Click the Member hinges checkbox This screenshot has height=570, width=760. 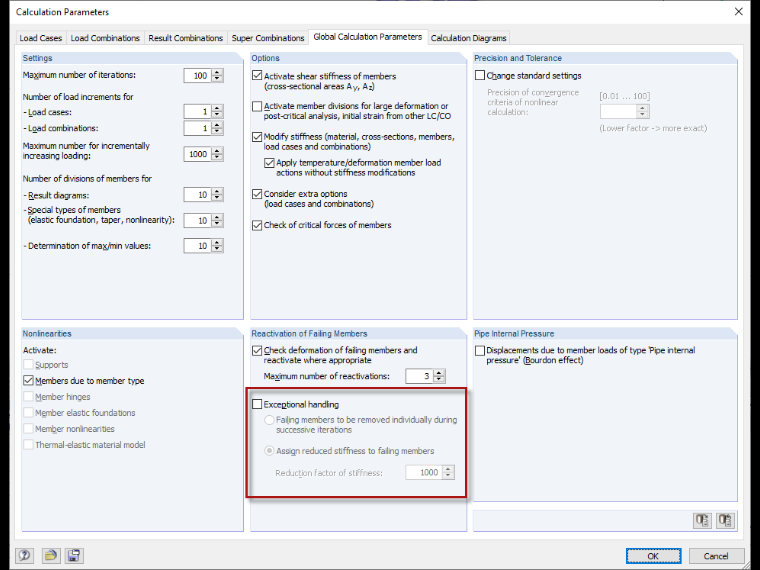[29, 397]
